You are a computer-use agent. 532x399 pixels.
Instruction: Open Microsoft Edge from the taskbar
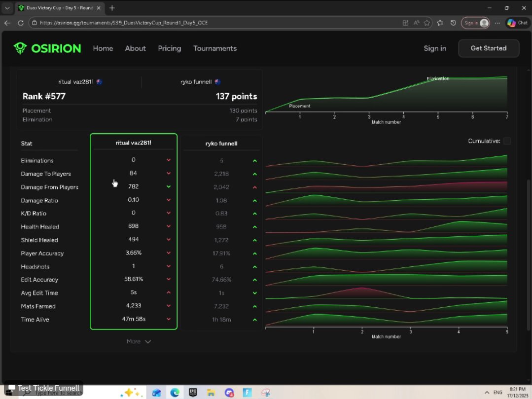pos(175,393)
